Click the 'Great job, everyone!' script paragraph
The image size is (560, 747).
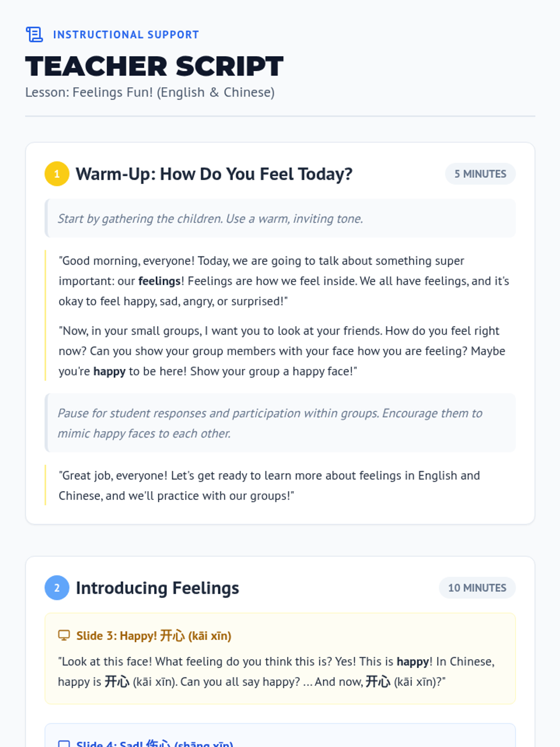[269, 486]
